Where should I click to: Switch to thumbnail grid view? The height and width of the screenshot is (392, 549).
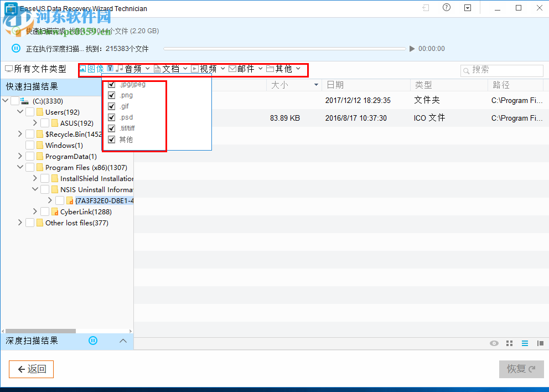pyautogui.click(x=509, y=343)
